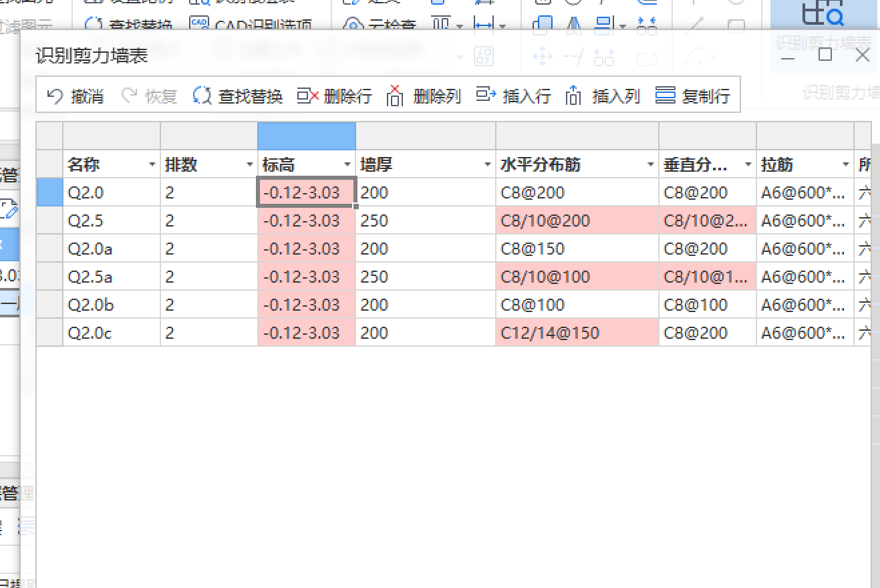Click the 垂直分布筋 C8@100 cell in row Q2.0b
Image resolution: width=880 pixels, height=588 pixels.
708,305
